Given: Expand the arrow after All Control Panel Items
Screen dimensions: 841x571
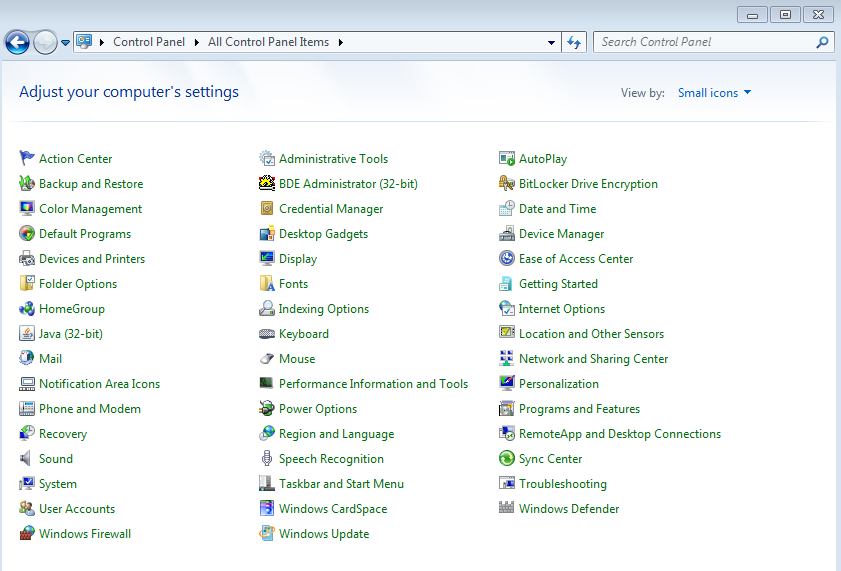Looking at the screenshot, I should tap(341, 42).
